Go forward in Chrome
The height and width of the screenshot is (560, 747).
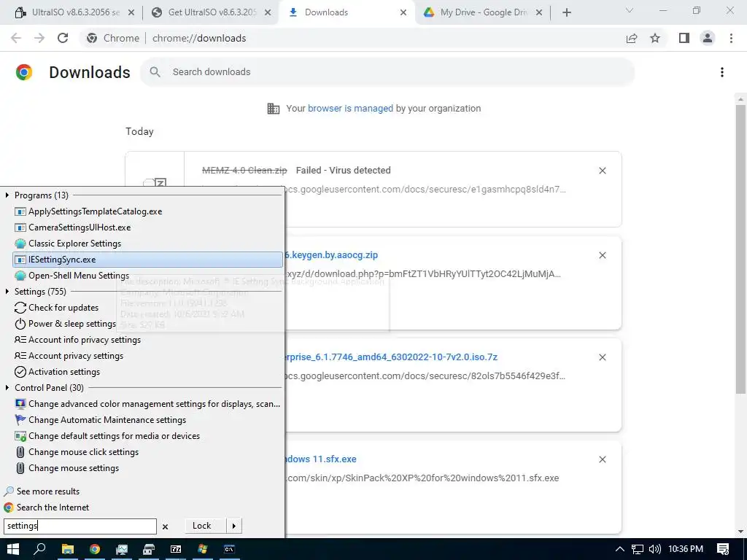tap(39, 38)
